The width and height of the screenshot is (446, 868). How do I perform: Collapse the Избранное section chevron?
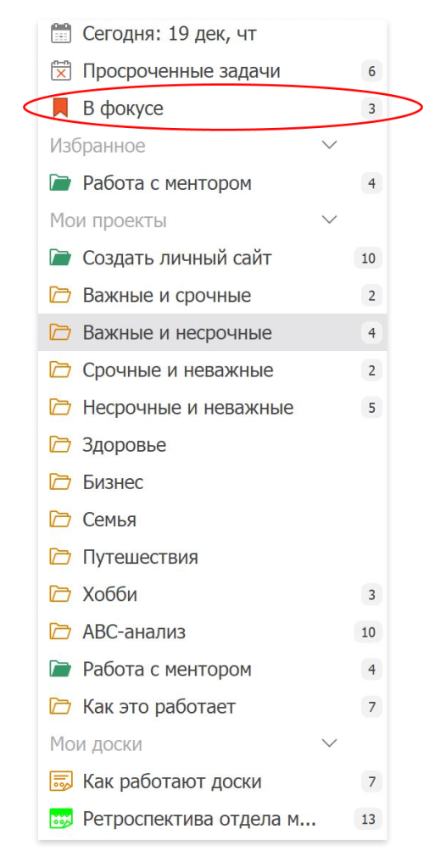pos(330,146)
